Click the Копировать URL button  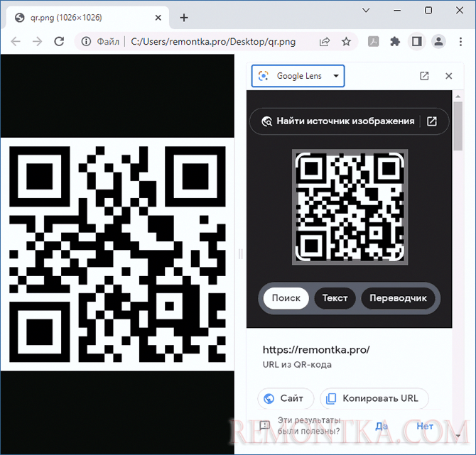pos(374,398)
